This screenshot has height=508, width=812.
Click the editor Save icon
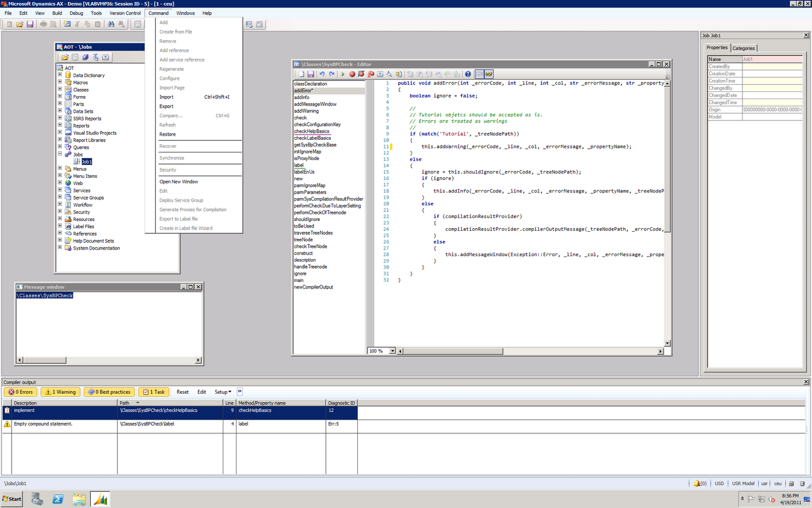[311, 74]
